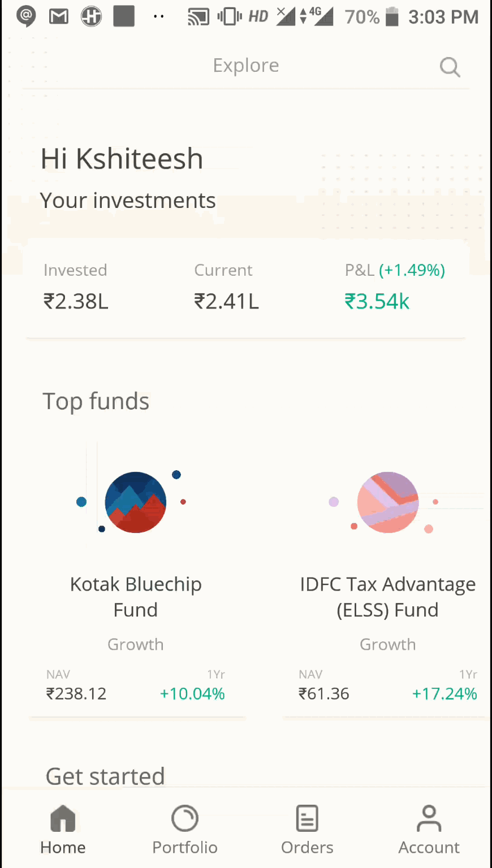Tap the Get started section heading

pyautogui.click(x=105, y=776)
